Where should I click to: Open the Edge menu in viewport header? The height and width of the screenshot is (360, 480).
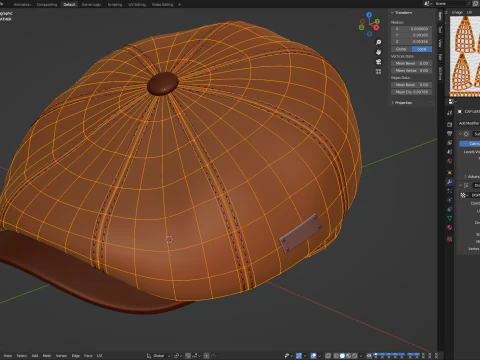pyautogui.click(x=76, y=356)
